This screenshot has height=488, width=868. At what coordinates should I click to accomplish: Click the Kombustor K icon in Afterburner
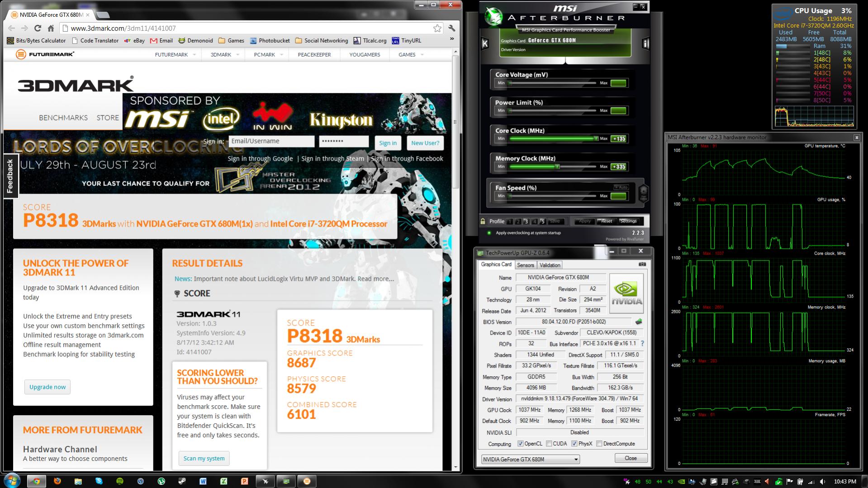click(x=485, y=44)
